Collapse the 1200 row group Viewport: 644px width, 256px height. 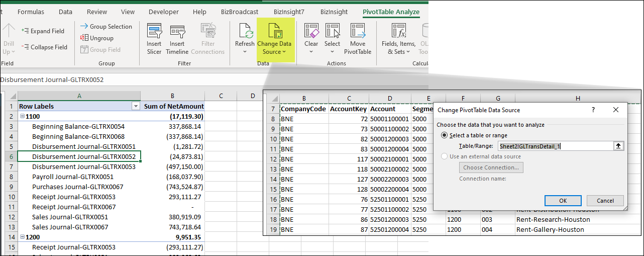22,237
